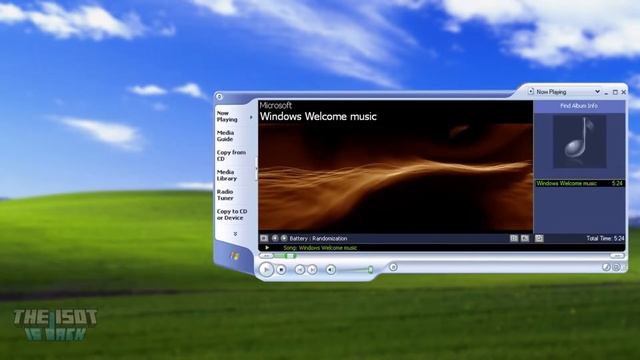
Task: Click the 'Total Time: 5:24' text
Action: click(x=605, y=238)
